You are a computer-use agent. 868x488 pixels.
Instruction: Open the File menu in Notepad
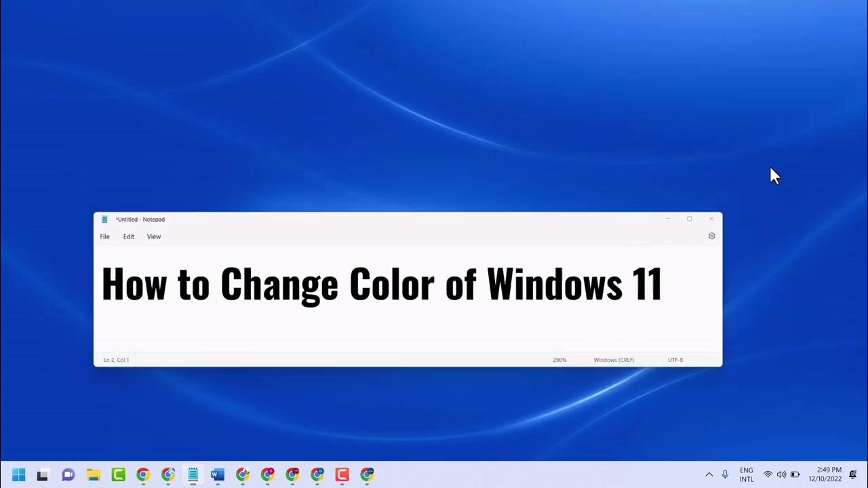(105, 237)
